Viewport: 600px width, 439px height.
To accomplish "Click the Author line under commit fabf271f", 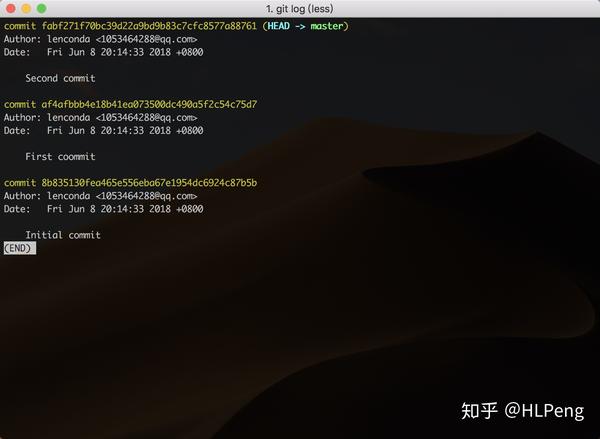I will (x=101, y=39).
